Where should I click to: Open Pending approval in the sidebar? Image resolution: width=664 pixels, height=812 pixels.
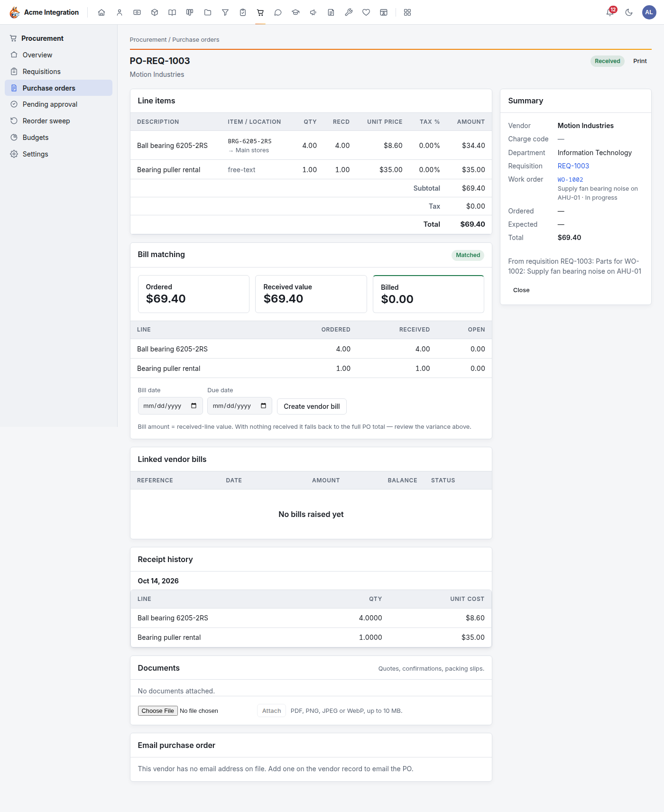coord(59,104)
